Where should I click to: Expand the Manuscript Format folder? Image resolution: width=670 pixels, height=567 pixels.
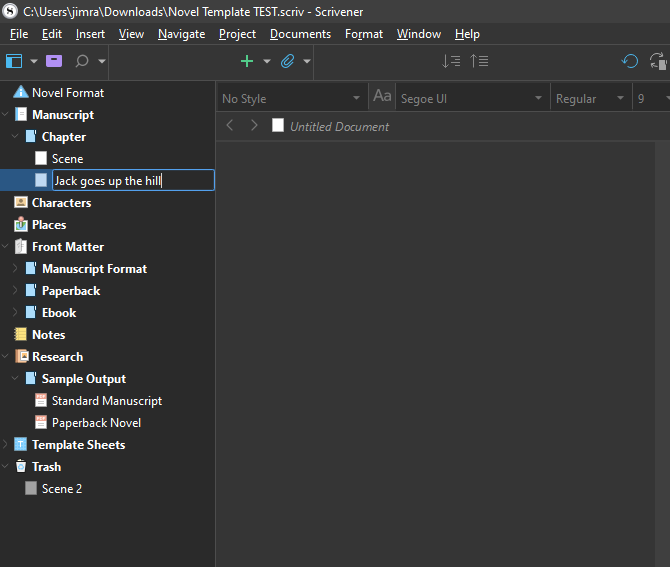click(15, 268)
